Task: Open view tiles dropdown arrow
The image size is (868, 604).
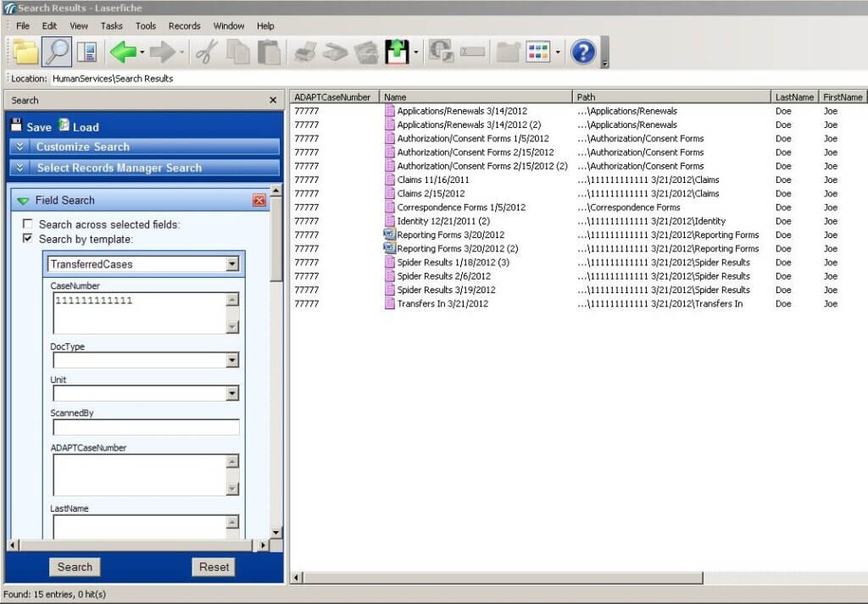Action: tap(558, 53)
